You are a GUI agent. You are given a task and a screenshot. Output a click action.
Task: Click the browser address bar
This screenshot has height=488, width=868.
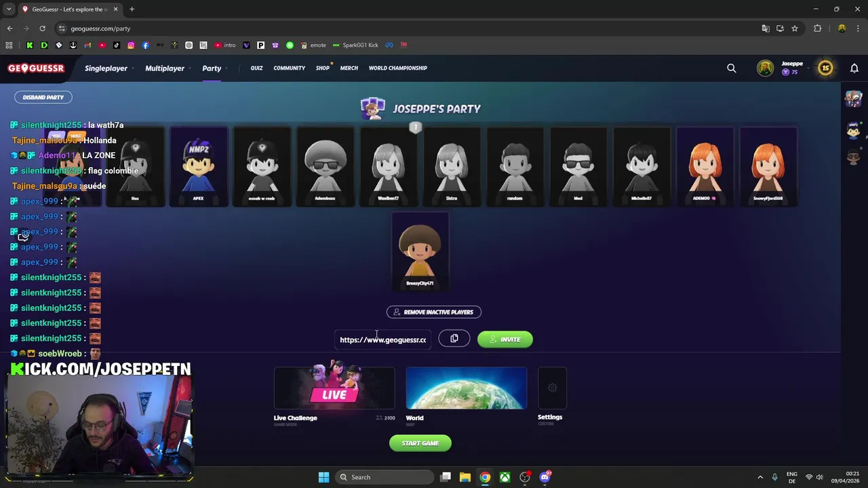click(x=407, y=28)
